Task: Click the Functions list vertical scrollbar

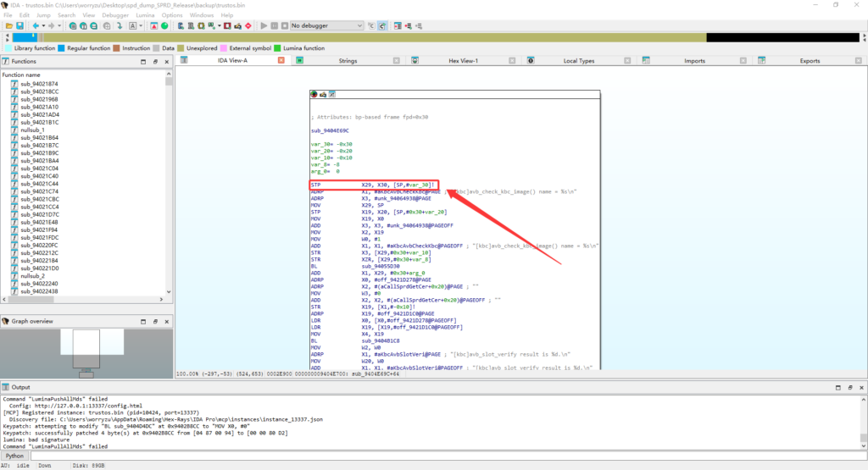Action: point(169,185)
